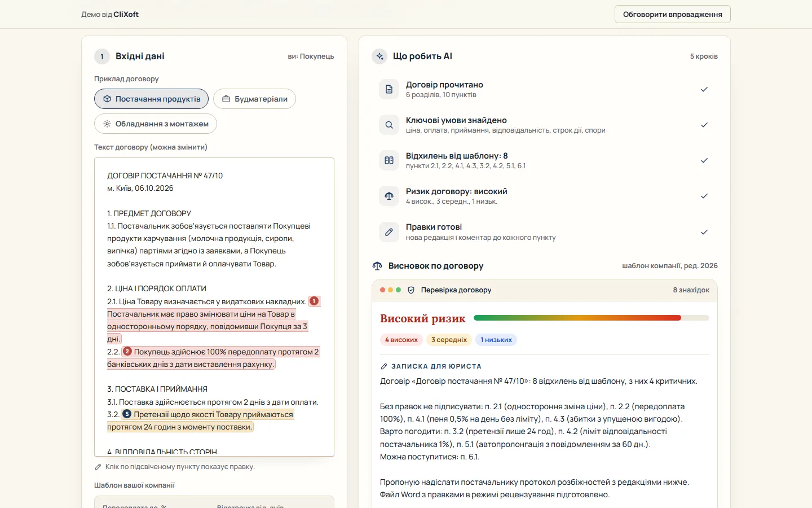Open "Обговорити впровадження" button
This screenshot has width=812, height=508.
pyautogui.click(x=673, y=14)
